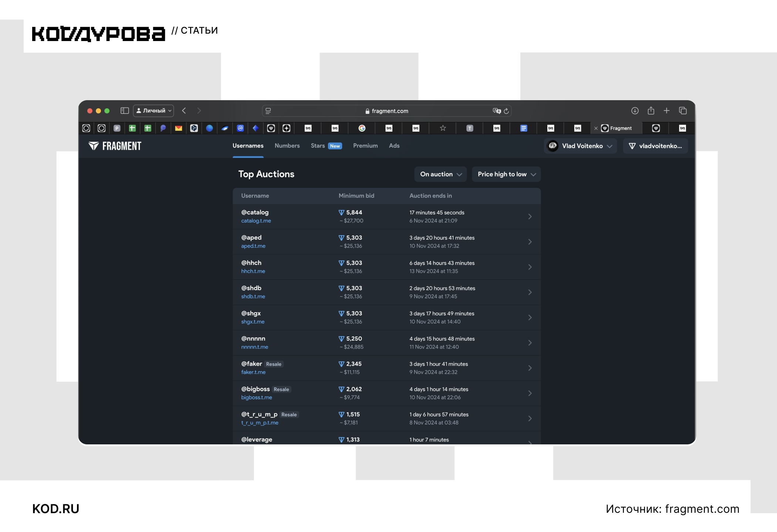Select the Fragment browser tab
Image resolution: width=777 pixels, height=532 pixels.
[616, 128]
